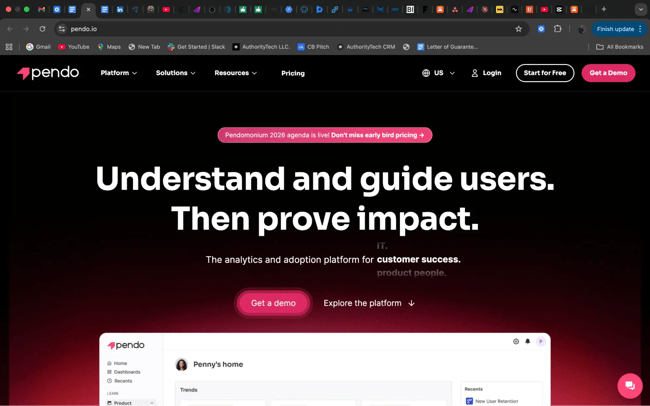Open the chat widget bubble
The width and height of the screenshot is (650, 406).
point(630,386)
